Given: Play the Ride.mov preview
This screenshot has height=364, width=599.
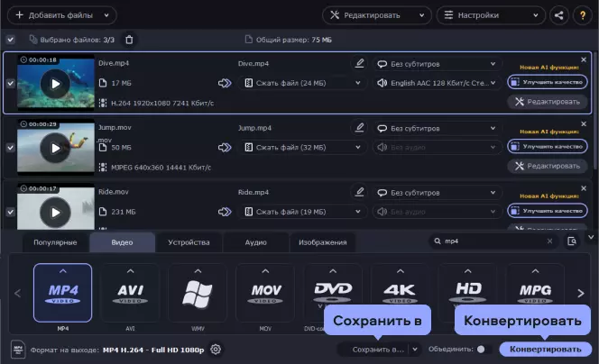Looking at the screenshot, I should point(55,213).
